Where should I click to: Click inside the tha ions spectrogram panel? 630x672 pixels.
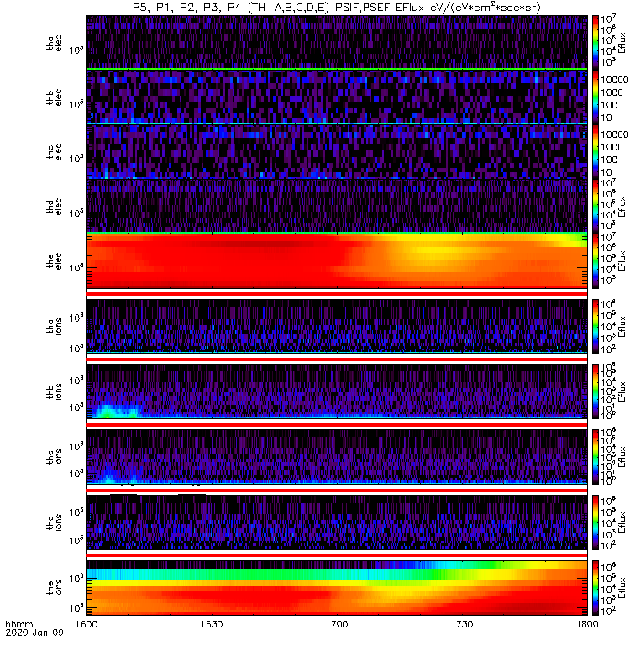click(x=337, y=326)
